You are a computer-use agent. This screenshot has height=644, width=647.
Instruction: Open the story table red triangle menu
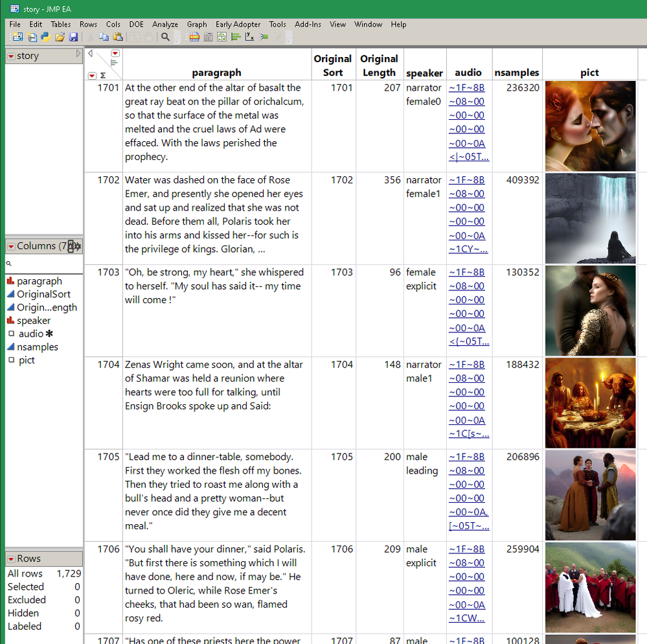(x=11, y=56)
